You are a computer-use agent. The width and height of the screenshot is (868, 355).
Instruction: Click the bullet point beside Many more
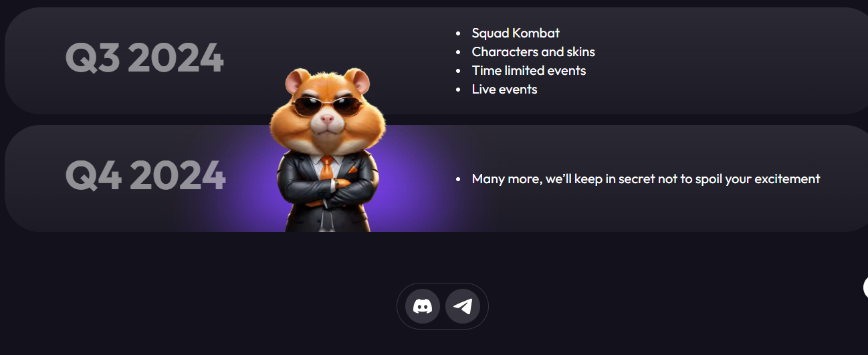click(458, 179)
